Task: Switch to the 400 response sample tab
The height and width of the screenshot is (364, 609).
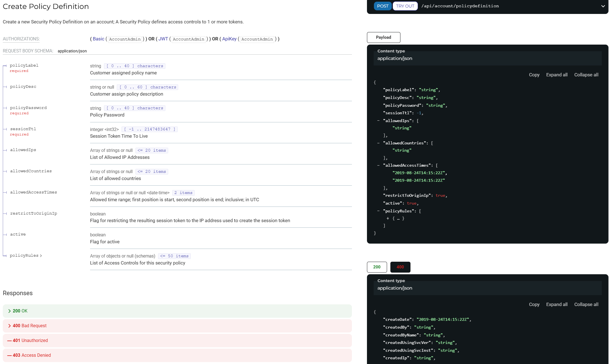Action: pyautogui.click(x=400, y=267)
